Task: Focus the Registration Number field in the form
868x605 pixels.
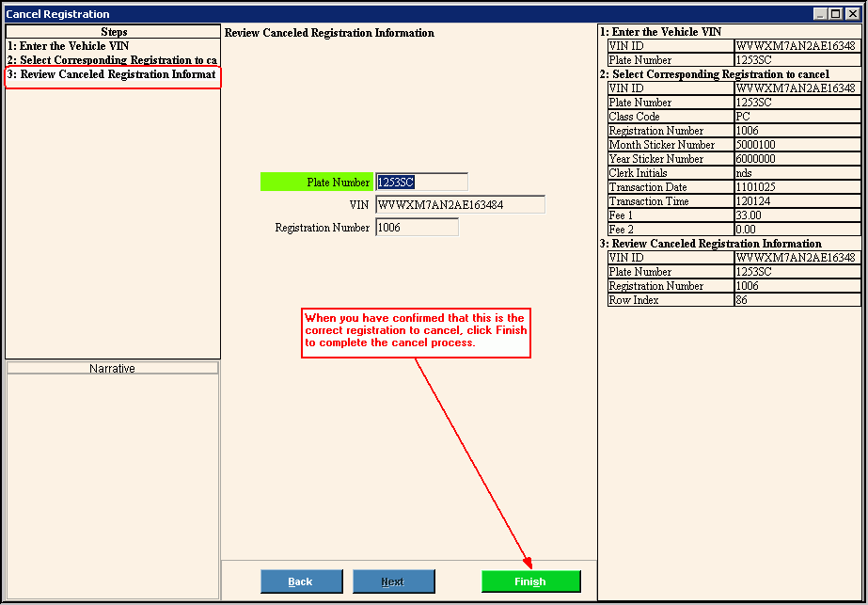Action: click(x=416, y=228)
